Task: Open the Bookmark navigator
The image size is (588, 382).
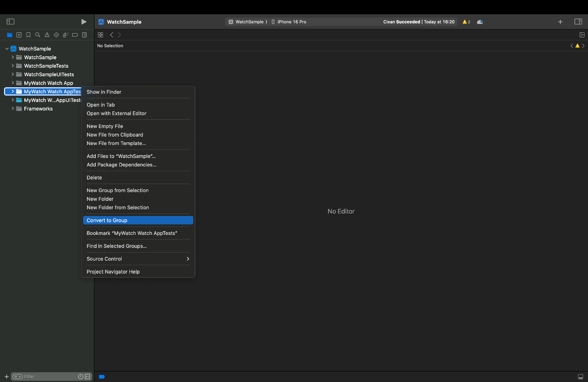Action: tap(28, 35)
